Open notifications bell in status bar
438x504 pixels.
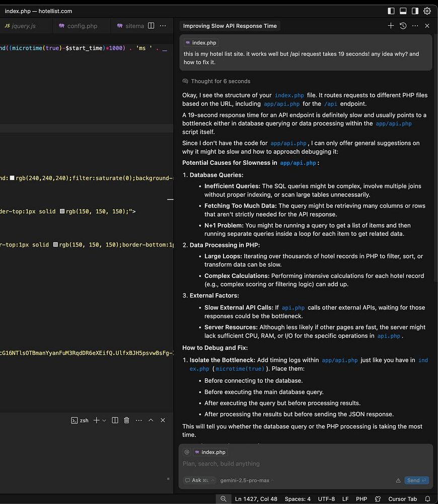pyautogui.click(x=427, y=499)
